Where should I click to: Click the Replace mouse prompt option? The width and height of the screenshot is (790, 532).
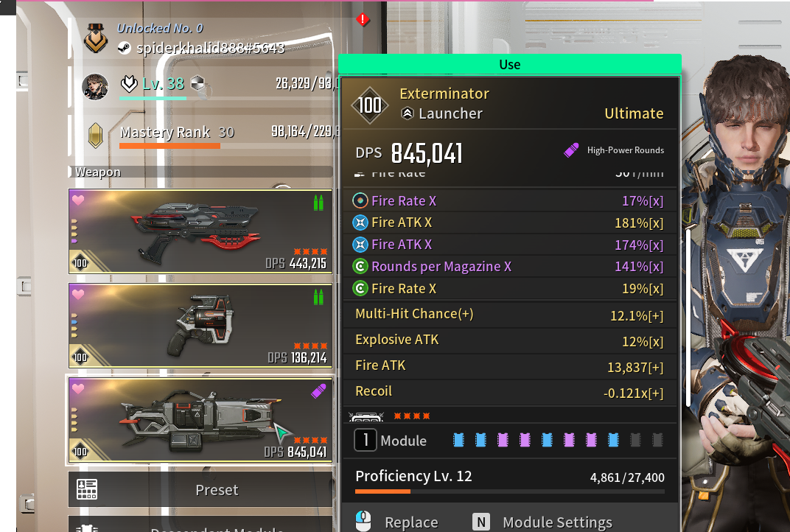(x=397, y=522)
